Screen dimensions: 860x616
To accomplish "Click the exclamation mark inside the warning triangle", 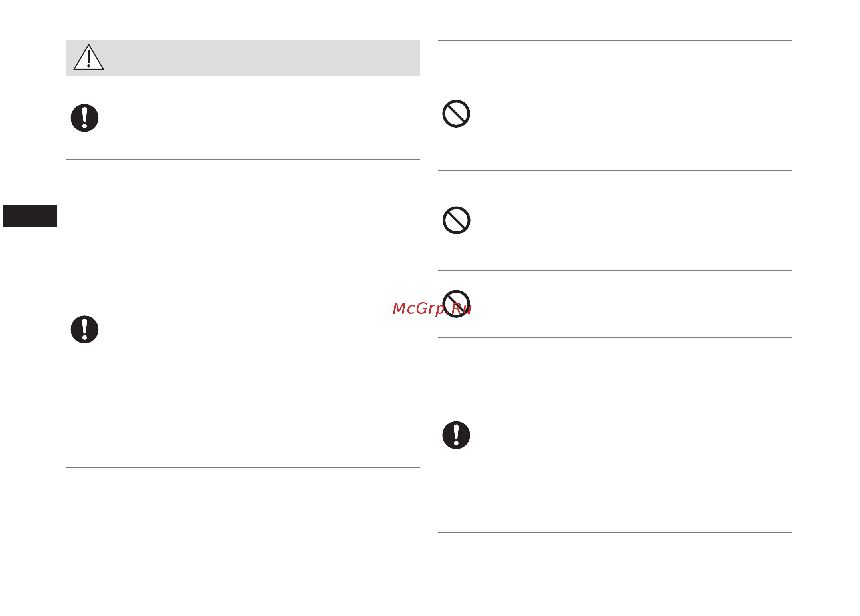I will (88, 59).
